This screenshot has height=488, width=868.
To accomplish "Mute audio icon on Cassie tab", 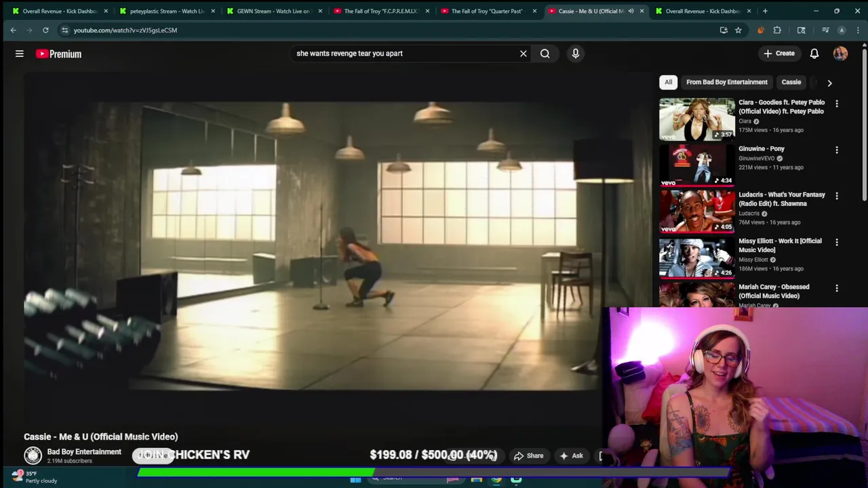I will click(631, 11).
